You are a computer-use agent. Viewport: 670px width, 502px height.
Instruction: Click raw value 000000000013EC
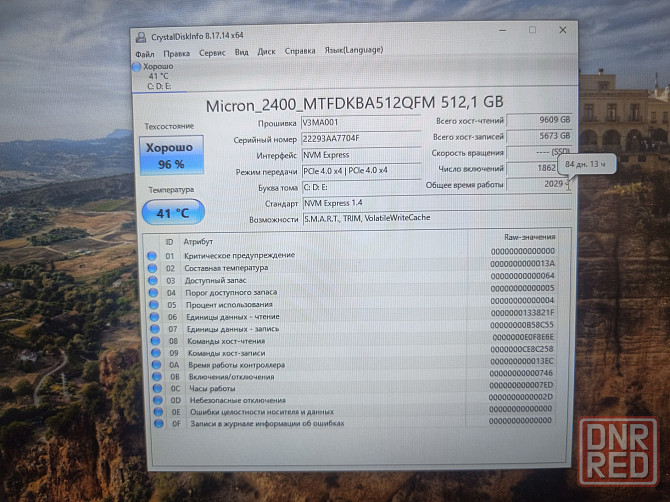coord(522,361)
